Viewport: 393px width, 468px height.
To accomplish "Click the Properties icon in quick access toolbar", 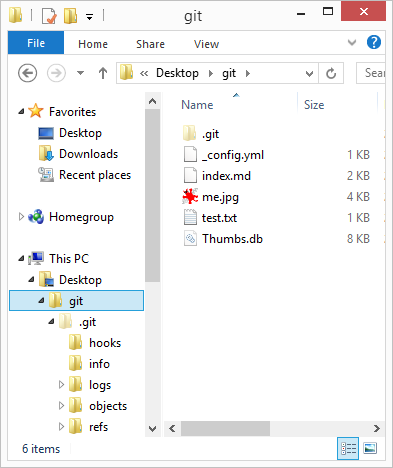I will tap(49, 16).
